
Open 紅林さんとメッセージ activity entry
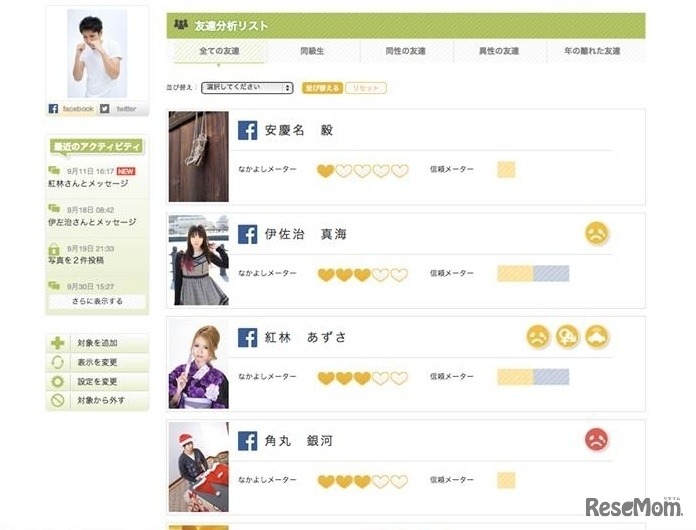click(88, 183)
